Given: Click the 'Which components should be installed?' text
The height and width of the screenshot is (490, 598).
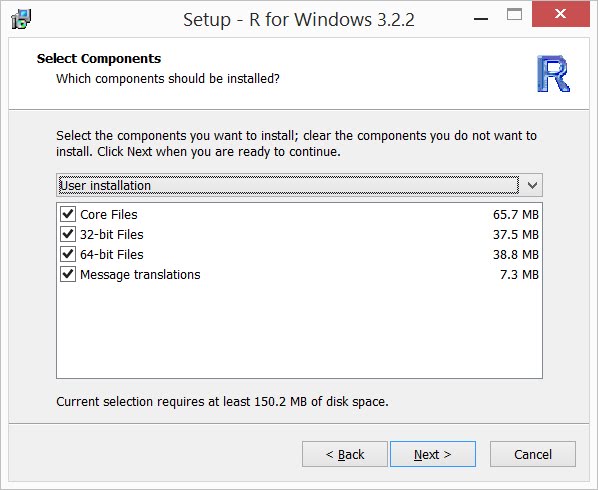Looking at the screenshot, I should pos(168,79).
